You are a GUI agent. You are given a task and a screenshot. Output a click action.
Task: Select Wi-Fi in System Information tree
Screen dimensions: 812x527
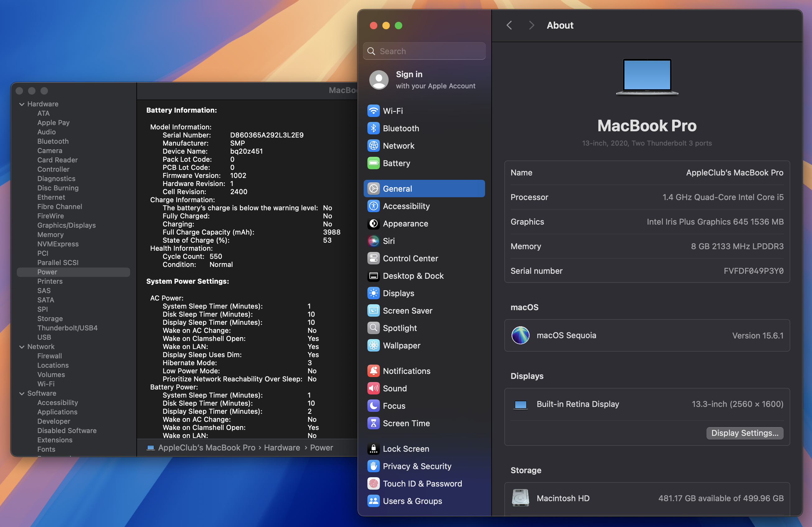click(x=46, y=384)
